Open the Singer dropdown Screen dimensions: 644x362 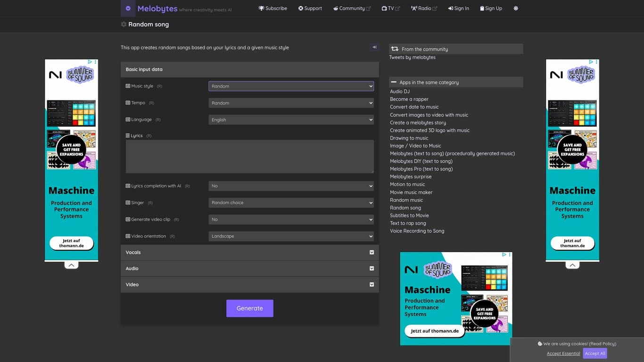click(x=291, y=203)
